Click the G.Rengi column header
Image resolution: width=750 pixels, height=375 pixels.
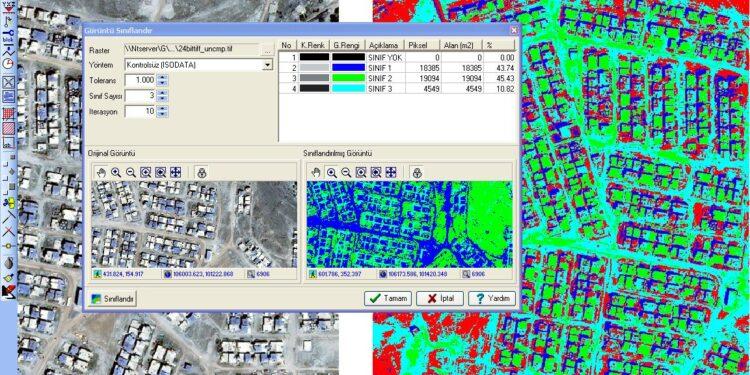click(x=348, y=45)
